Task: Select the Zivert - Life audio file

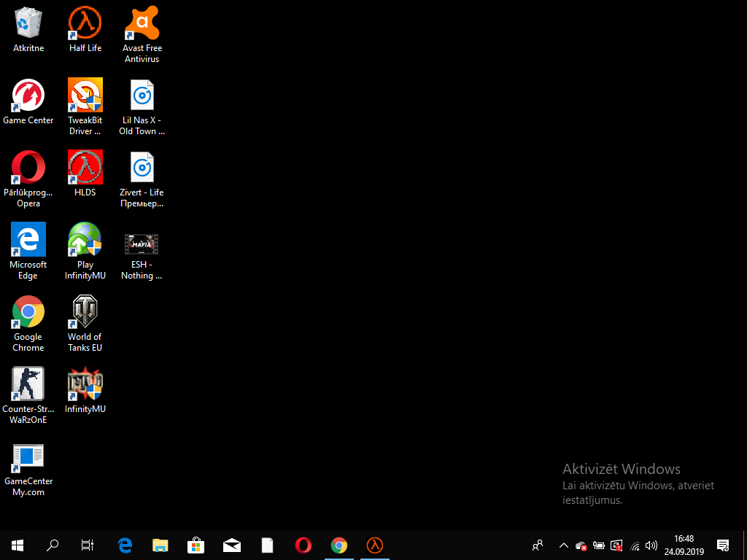Action: [142, 179]
